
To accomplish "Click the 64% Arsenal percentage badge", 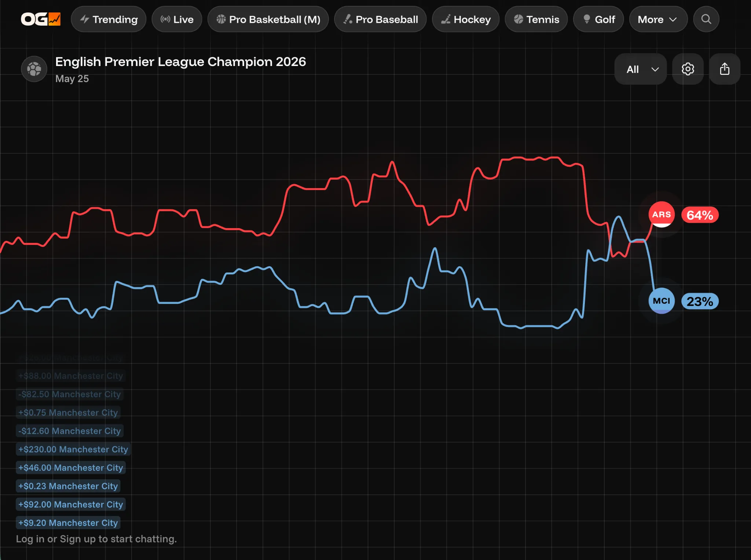I will [700, 215].
